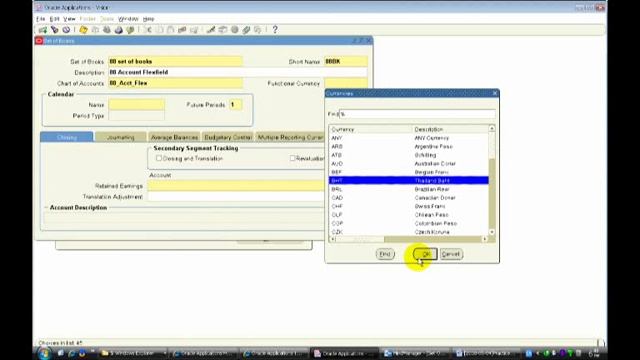Click the currency list scroll-up arrow
Image resolution: width=640 pixels, height=360 pixels.
coord(492,129)
